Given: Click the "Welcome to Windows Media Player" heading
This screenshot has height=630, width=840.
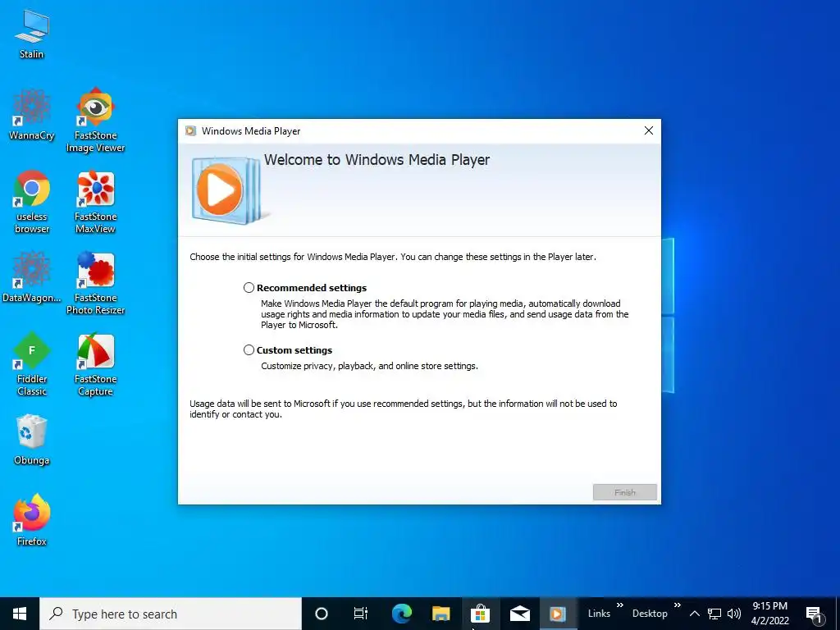Looking at the screenshot, I should click(x=377, y=160).
